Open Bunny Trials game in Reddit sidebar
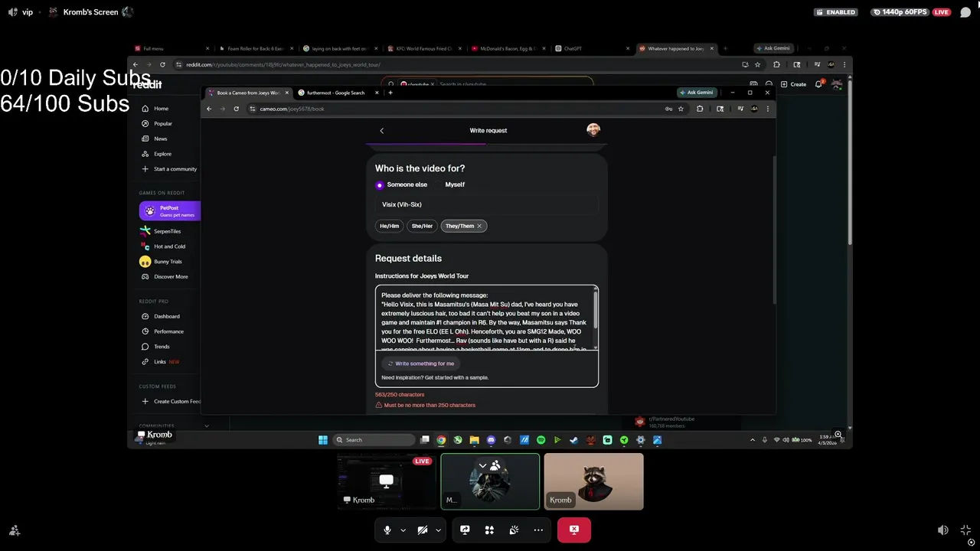The height and width of the screenshot is (551, 980). 169,262
